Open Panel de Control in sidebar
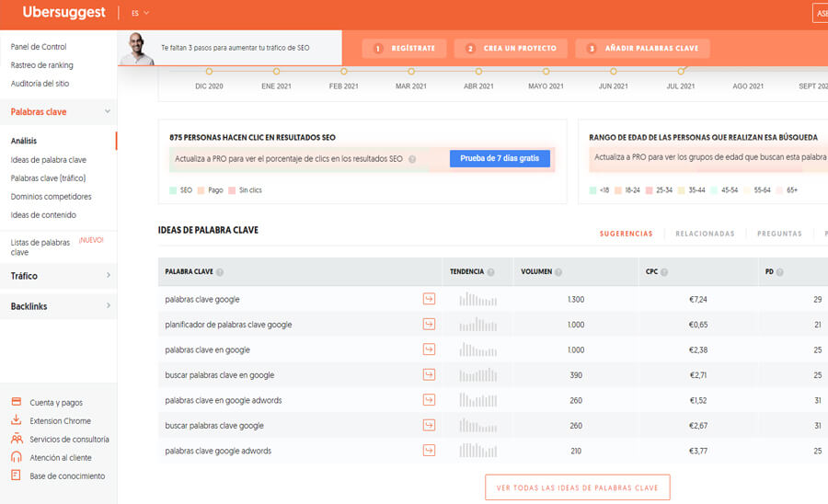828x504 pixels. point(39,46)
